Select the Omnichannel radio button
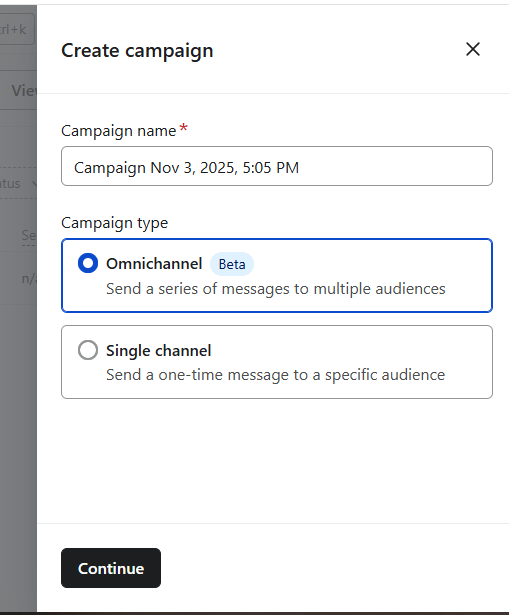The width and height of the screenshot is (509, 615). click(88, 263)
